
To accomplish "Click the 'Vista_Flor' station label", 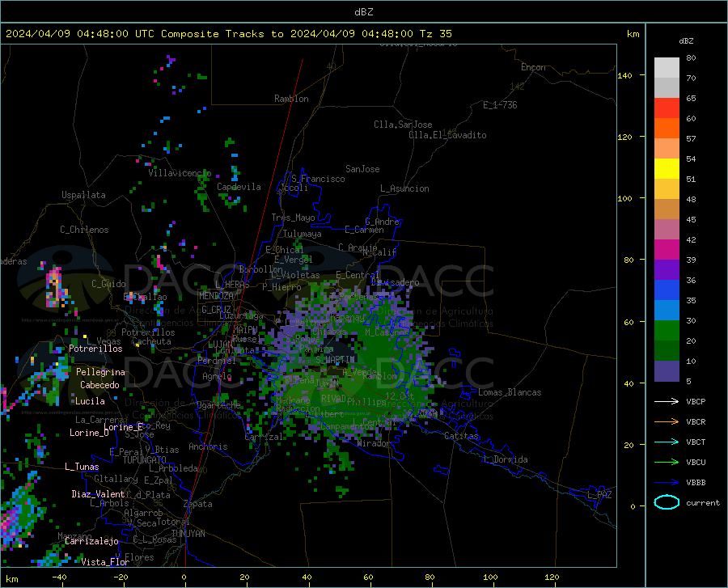I will pos(105,562).
